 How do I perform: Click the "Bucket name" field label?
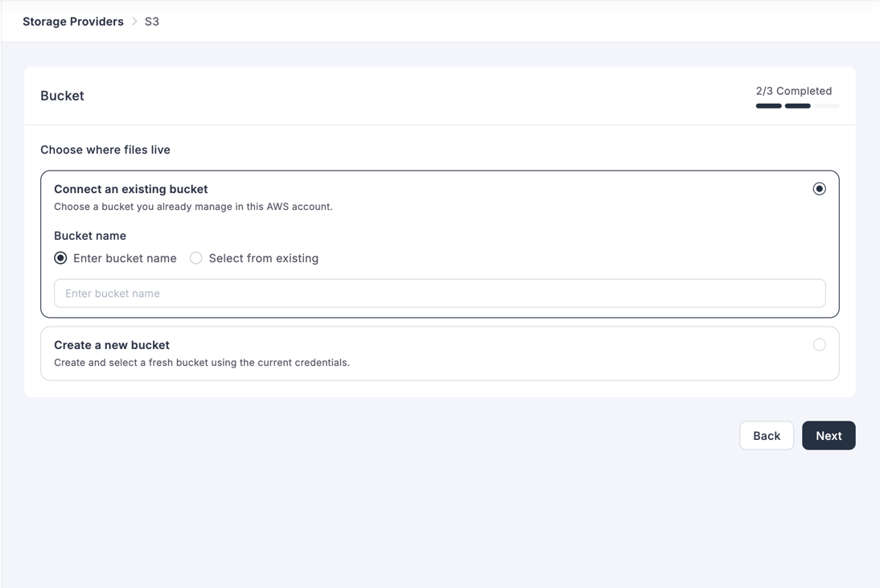(89, 235)
